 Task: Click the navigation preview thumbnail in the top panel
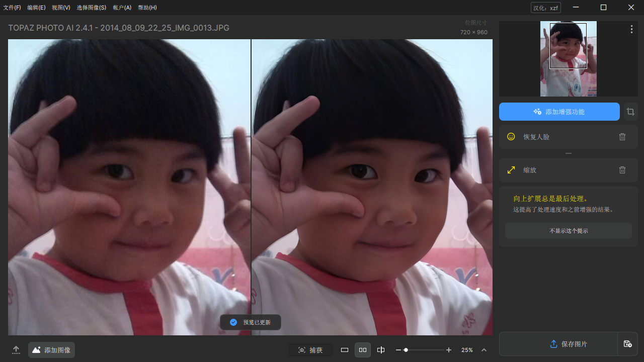click(568, 59)
